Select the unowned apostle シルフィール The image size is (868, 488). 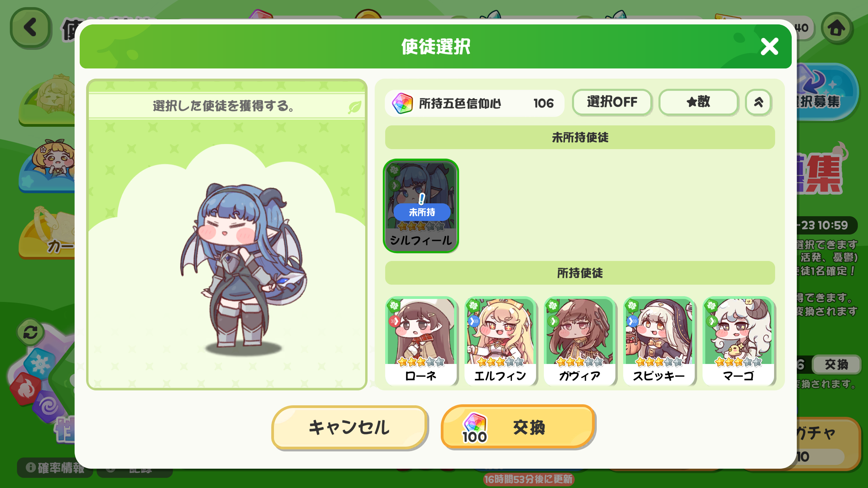[421, 206]
